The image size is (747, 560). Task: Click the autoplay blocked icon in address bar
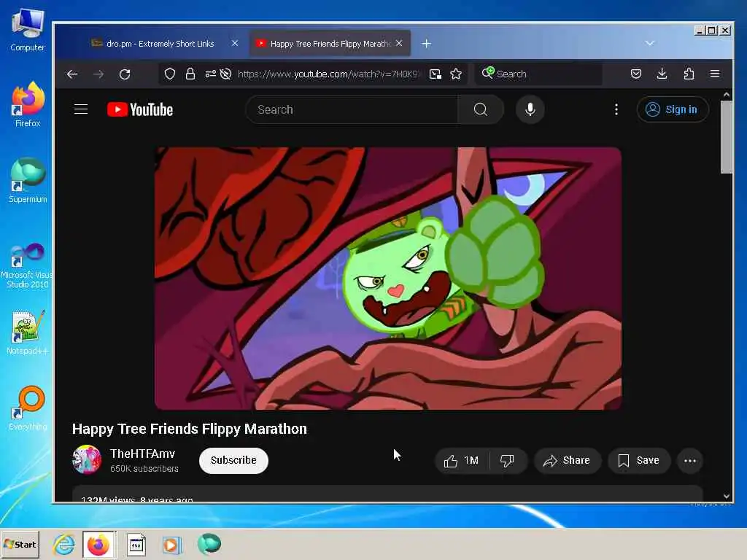point(226,74)
